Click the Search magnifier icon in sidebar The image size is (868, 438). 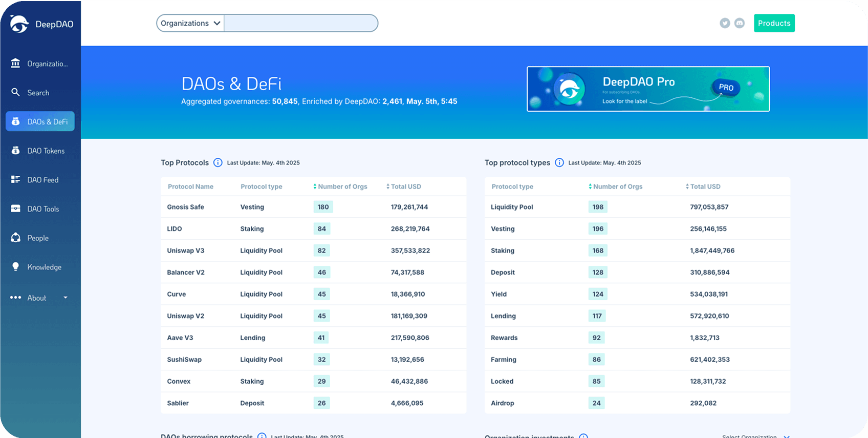pos(16,92)
